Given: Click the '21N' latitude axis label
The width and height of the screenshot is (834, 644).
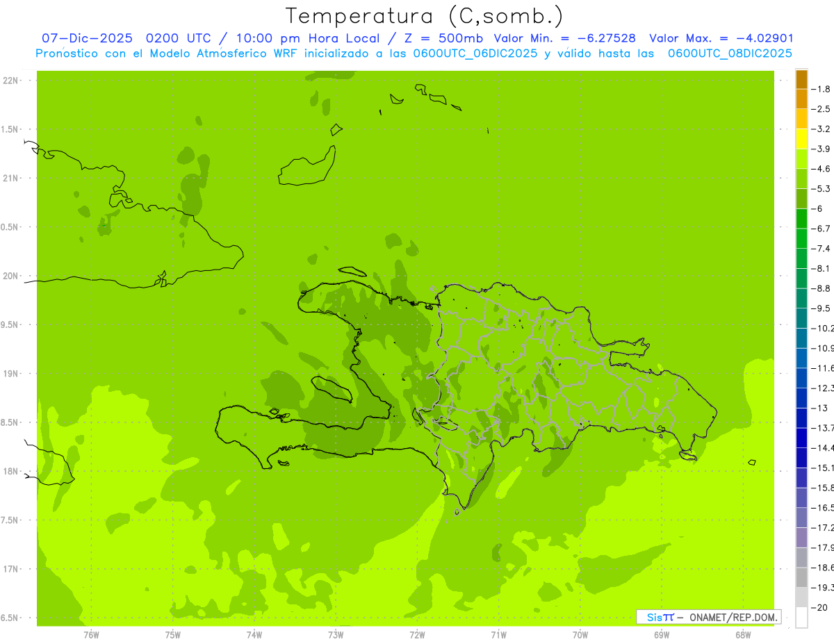Looking at the screenshot, I should coord(11,178).
